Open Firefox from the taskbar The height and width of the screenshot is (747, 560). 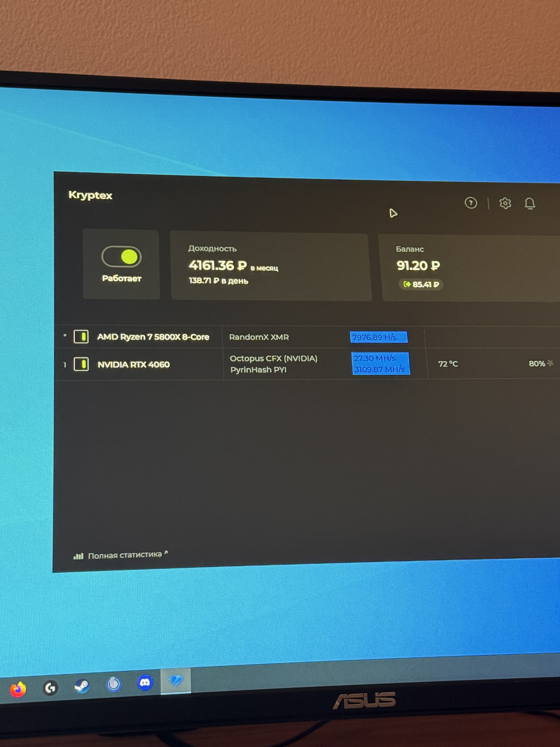18,689
